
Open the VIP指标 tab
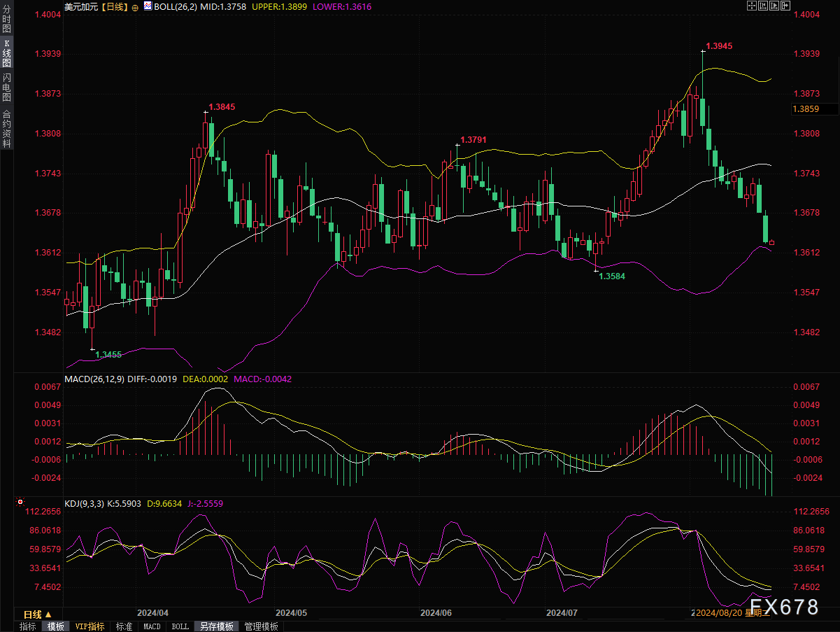[x=90, y=626]
